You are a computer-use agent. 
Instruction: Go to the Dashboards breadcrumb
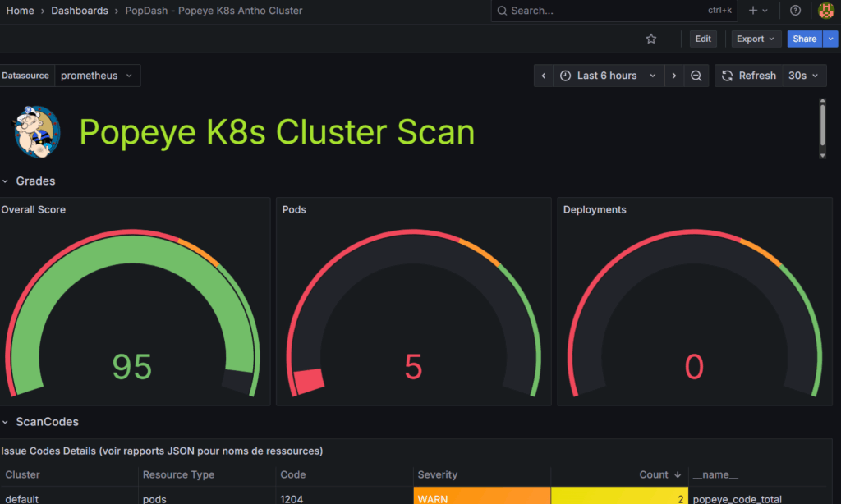pyautogui.click(x=80, y=11)
